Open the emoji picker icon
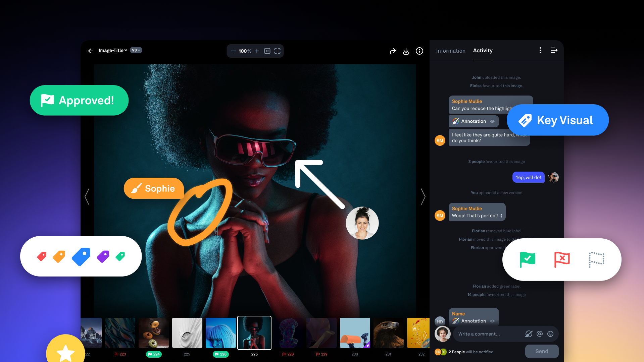 [550, 334]
